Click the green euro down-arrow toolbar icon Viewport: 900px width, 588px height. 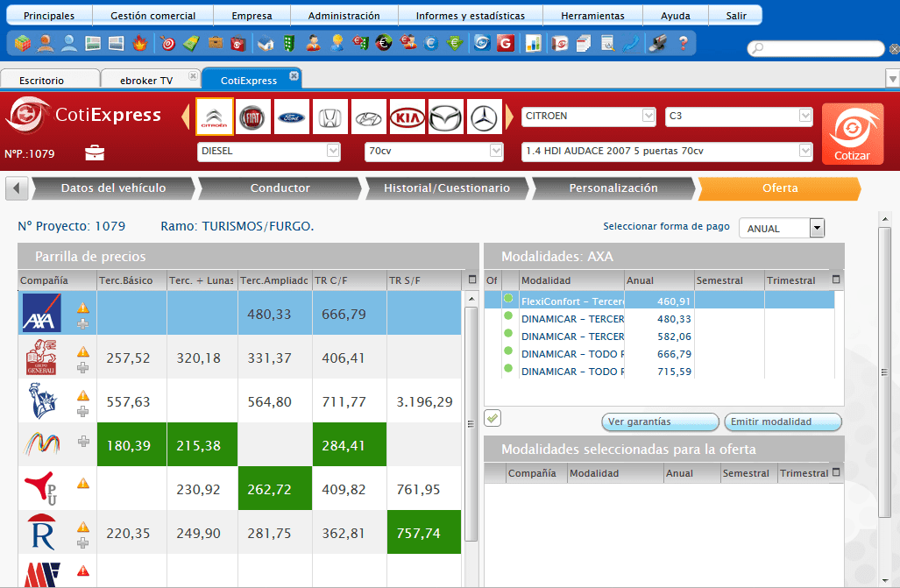pos(455,43)
